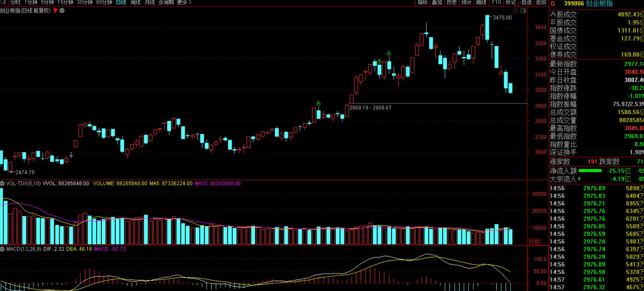Click the X1万 volume scale label
The image size is (644, 291).
534,242
